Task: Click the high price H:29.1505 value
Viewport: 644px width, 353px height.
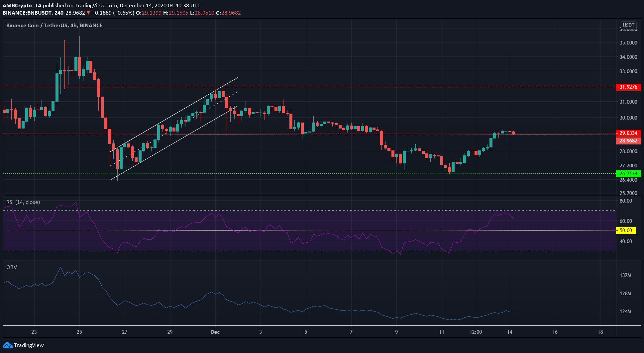Action: [x=176, y=13]
